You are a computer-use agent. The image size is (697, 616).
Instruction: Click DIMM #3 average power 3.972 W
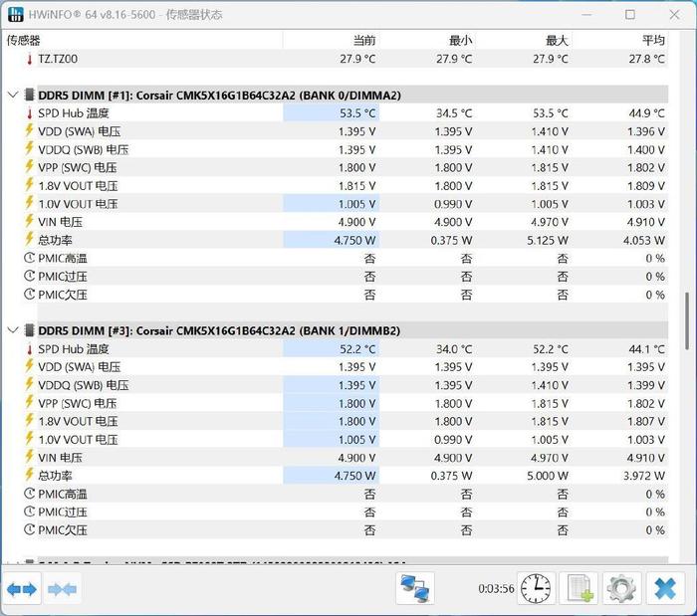pyautogui.click(x=643, y=476)
